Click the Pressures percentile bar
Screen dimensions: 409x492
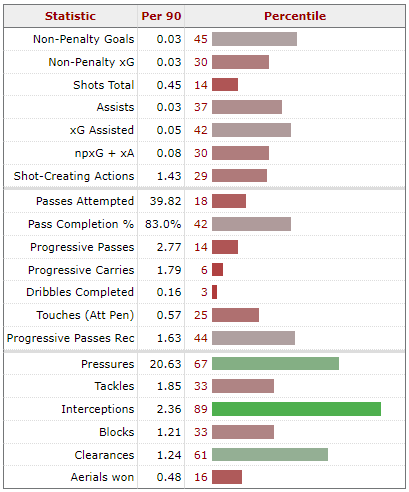pyautogui.click(x=275, y=364)
